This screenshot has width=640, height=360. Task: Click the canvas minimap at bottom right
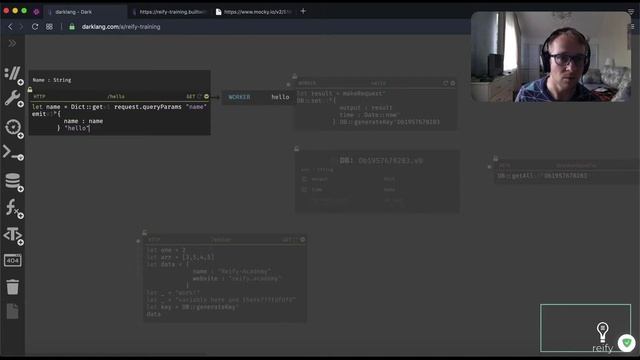pyautogui.click(x=585, y=328)
